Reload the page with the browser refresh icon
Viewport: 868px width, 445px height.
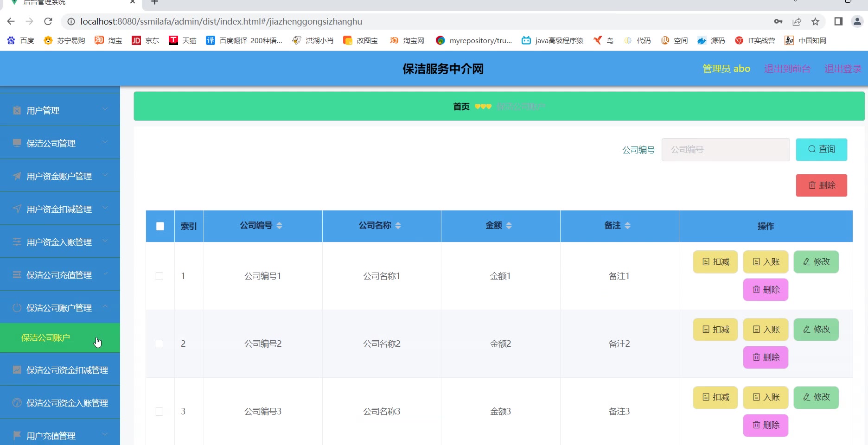[48, 21]
